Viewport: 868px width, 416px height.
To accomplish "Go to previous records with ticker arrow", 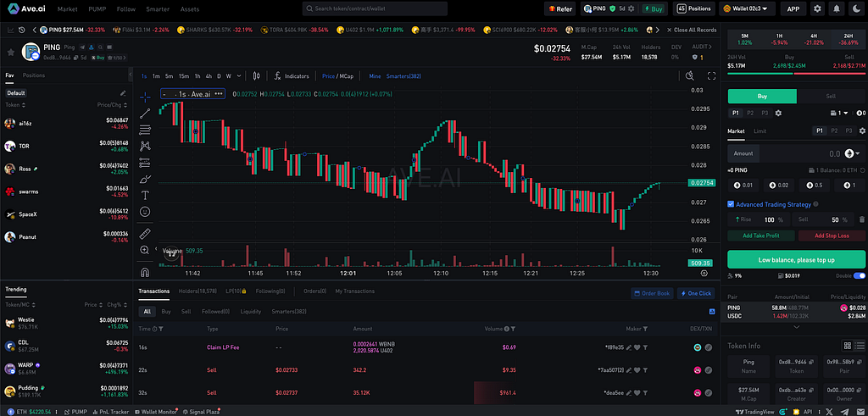I will click(35, 30).
